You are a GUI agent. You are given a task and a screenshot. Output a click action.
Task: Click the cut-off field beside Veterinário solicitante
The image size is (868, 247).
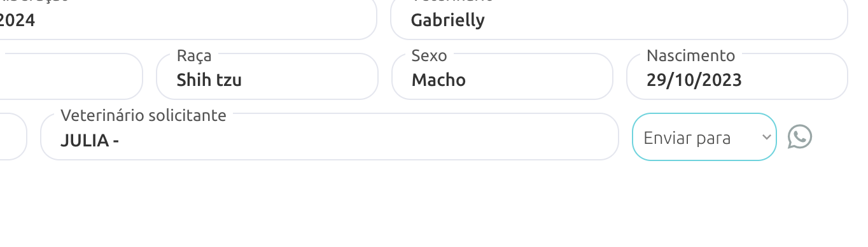coord(13,137)
